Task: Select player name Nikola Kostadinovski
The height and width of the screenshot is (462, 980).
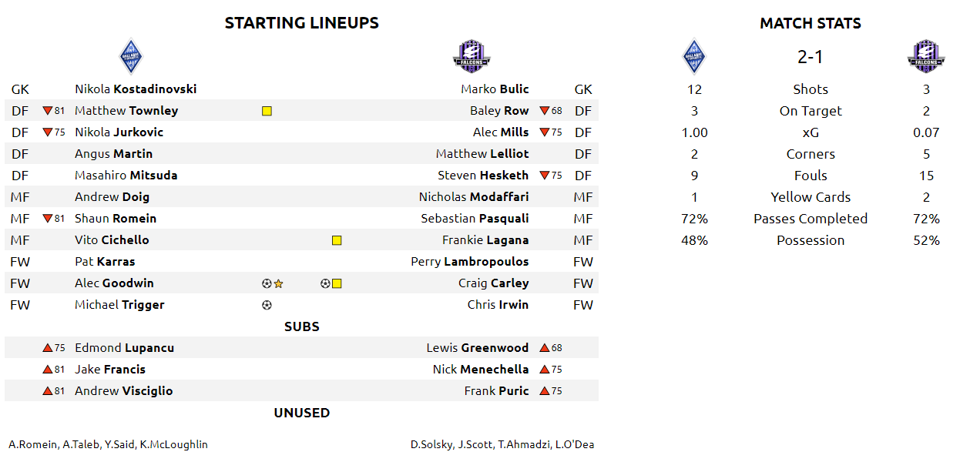Action: click(136, 89)
